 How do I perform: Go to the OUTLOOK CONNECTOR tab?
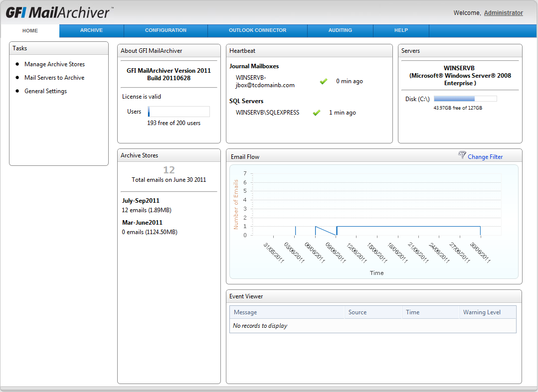pyautogui.click(x=257, y=30)
